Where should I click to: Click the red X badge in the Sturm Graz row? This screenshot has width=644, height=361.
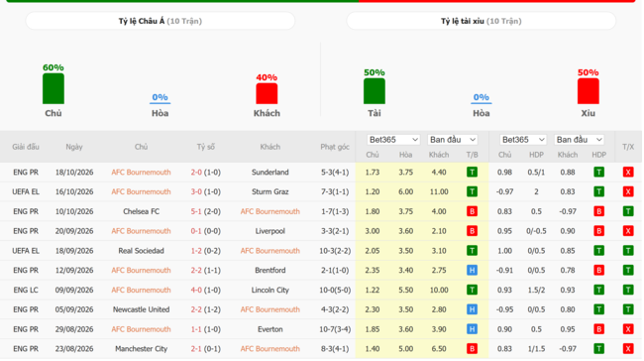628,191
